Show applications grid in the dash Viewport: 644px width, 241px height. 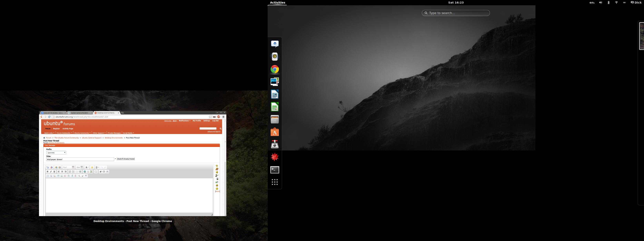pyautogui.click(x=275, y=182)
